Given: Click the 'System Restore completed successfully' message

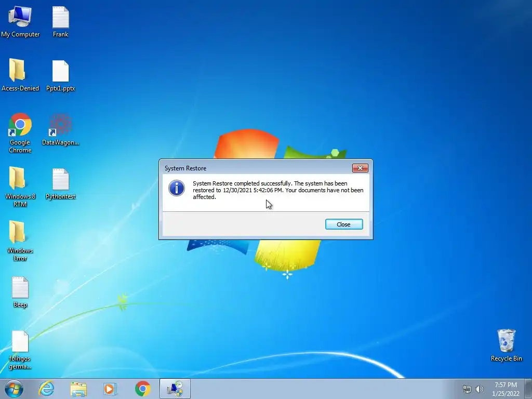Looking at the screenshot, I should (278, 190).
